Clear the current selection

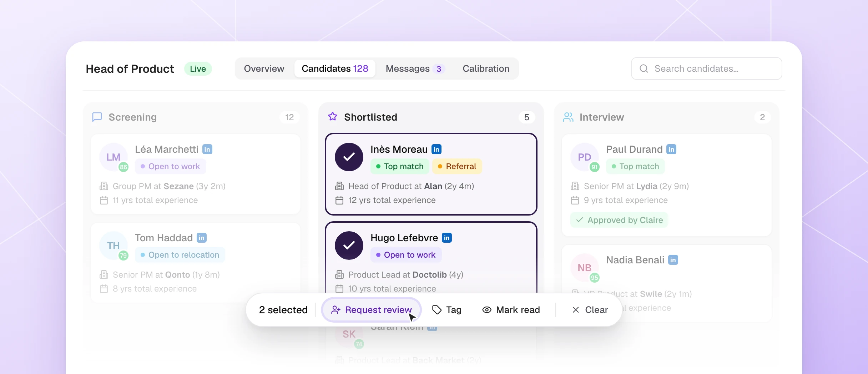pos(590,310)
